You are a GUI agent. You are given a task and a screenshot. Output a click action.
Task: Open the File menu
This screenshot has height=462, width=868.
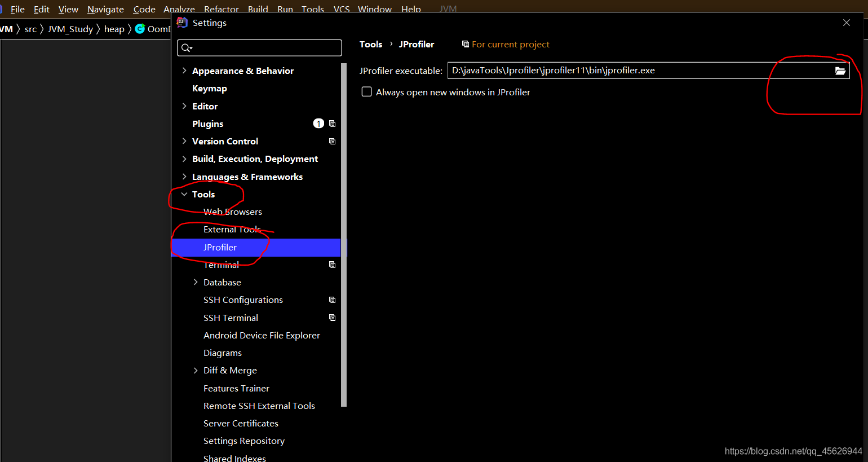[17, 9]
